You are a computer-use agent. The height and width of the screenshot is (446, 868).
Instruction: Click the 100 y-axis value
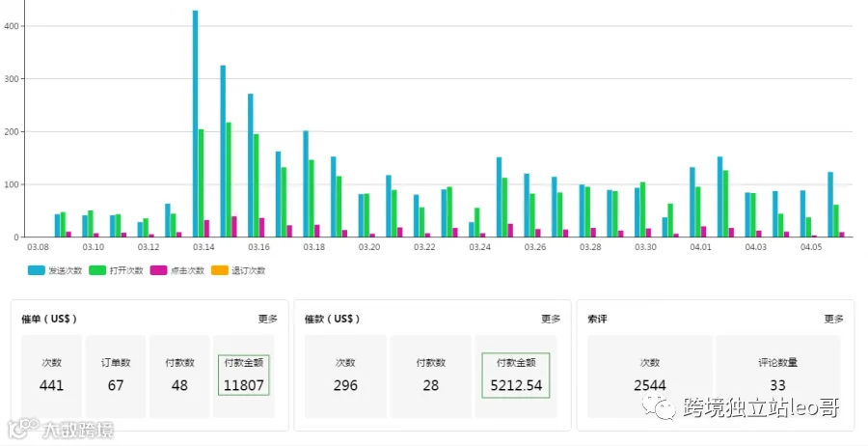(x=11, y=184)
